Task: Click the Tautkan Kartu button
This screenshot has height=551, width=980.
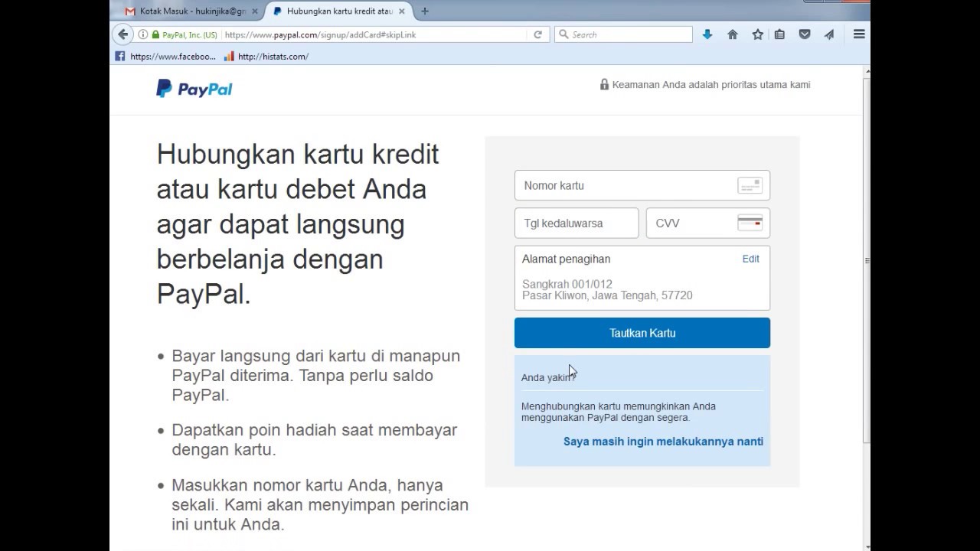Action: point(642,333)
